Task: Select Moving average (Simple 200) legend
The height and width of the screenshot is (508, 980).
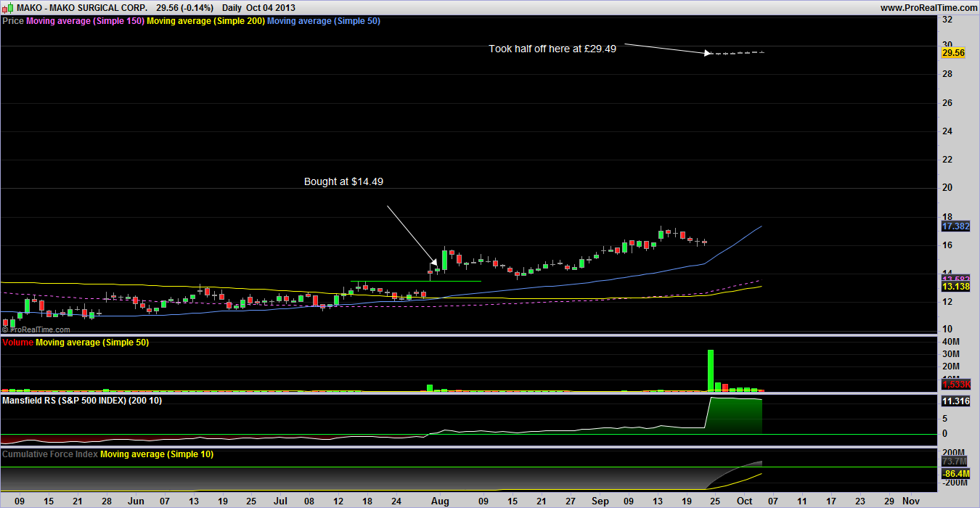Action: [x=206, y=21]
